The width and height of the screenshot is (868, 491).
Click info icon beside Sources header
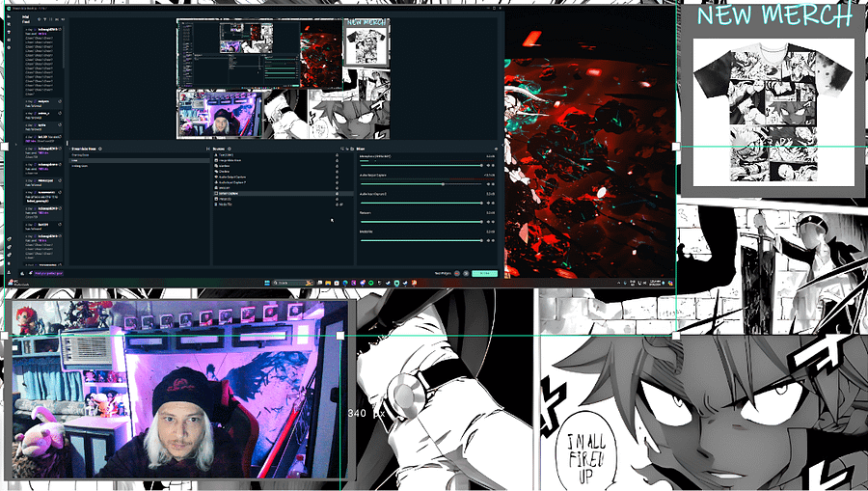click(230, 149)
